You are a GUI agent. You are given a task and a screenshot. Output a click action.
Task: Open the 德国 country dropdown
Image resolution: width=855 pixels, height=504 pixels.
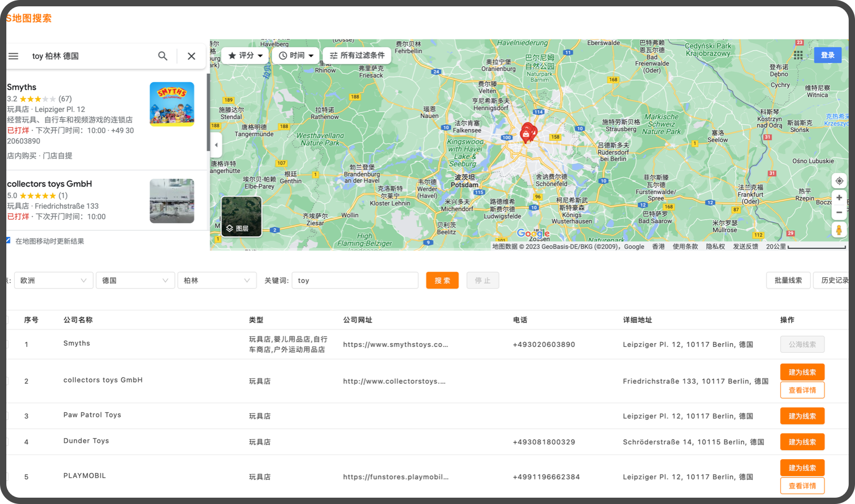(135, 280)
